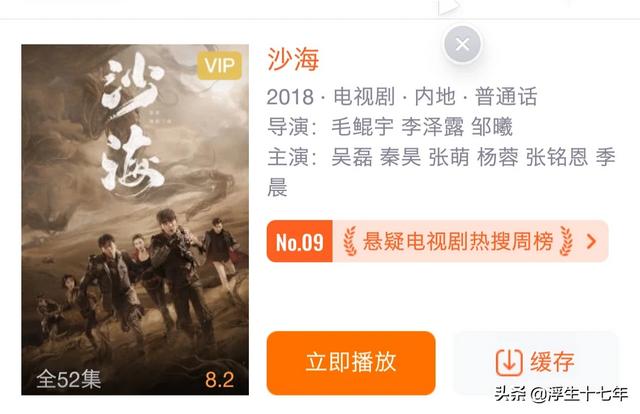Screen dimensions: 640x414
Task: Tap the download arrow icon beside 缓存
Action: (x=509, y=362)
